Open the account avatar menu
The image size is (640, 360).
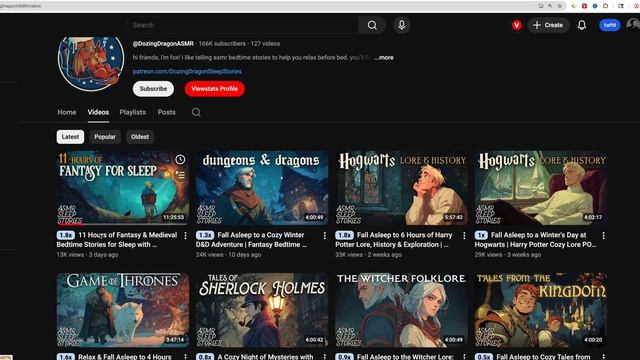pos(633,25)
